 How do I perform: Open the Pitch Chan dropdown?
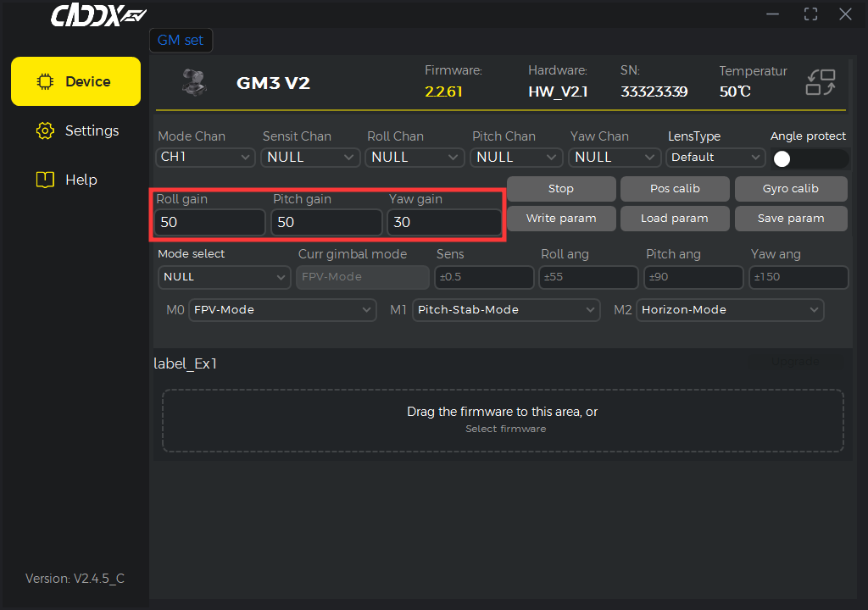point(516,158)
